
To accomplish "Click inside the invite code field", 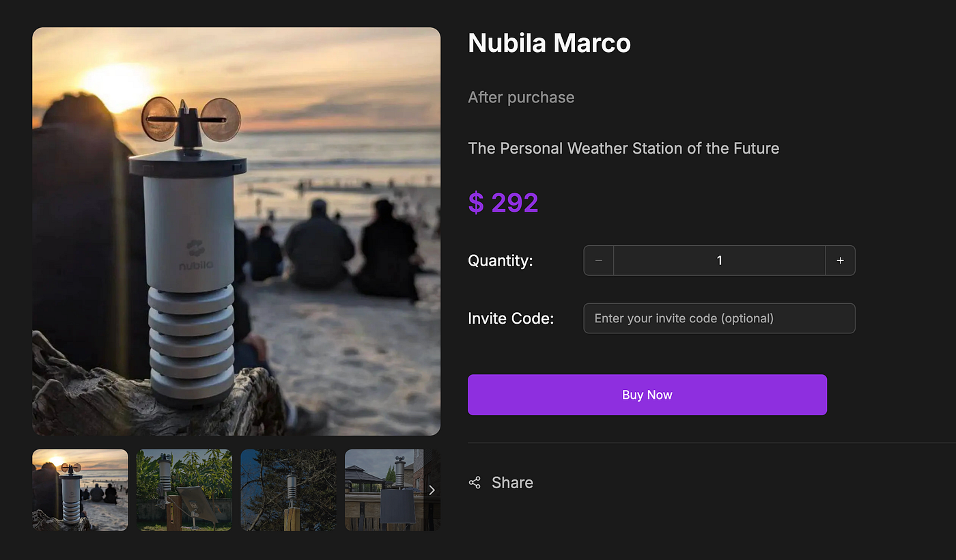I will click(x=719, y=318).
